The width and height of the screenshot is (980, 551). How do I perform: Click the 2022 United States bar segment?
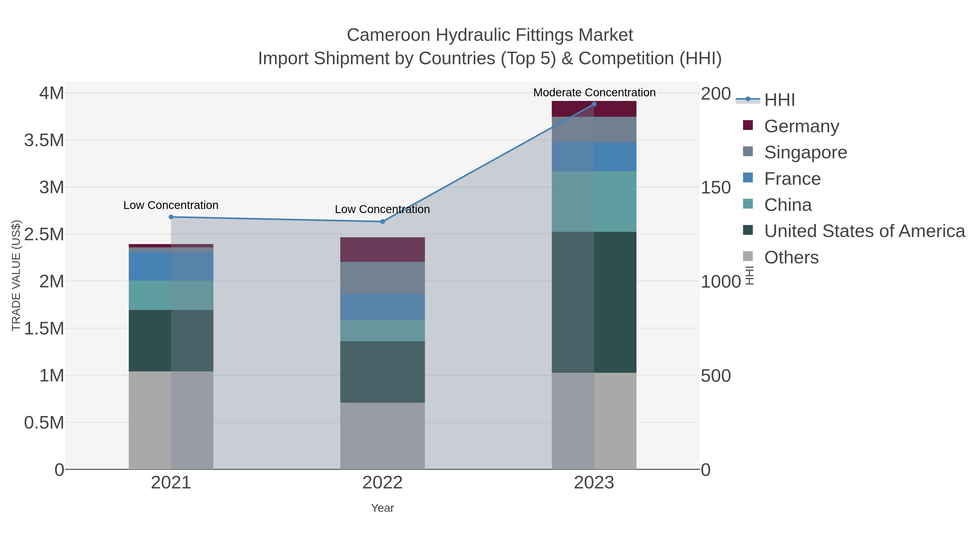coord(383,372)
